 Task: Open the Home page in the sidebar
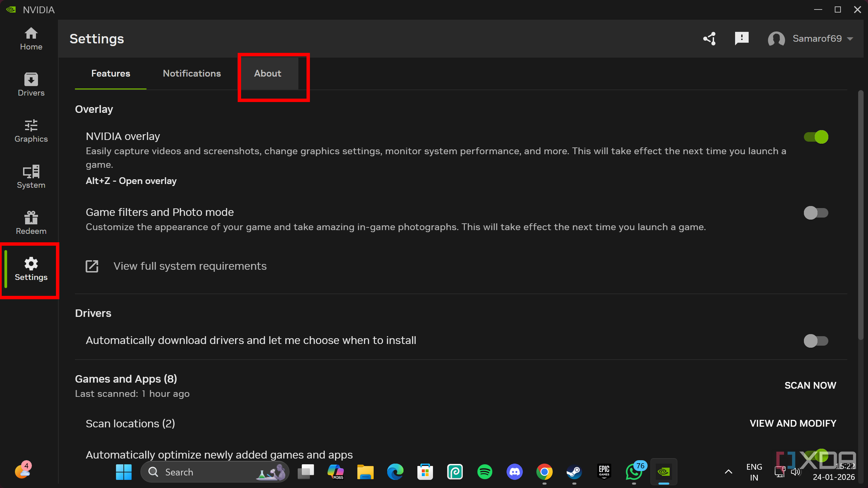(x=31, y=39)
